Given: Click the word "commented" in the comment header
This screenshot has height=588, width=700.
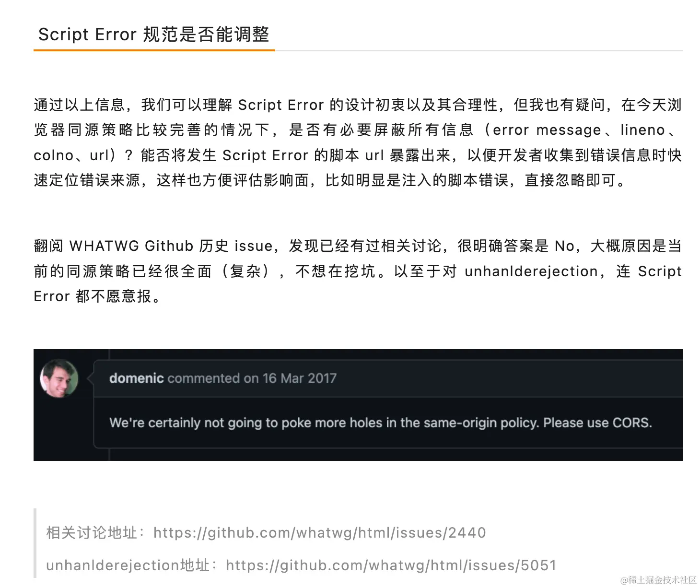Looking at the screenshot, I should click(204, 378).
